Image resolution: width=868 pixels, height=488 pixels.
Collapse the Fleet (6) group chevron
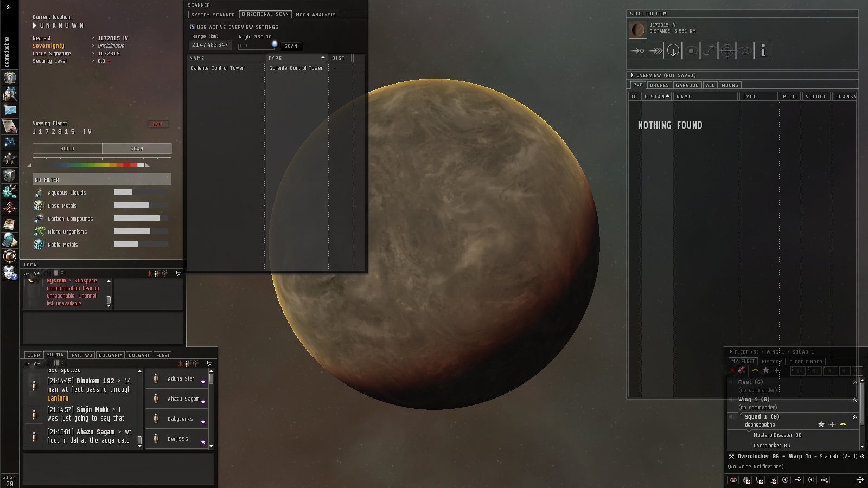click(854, 382)
